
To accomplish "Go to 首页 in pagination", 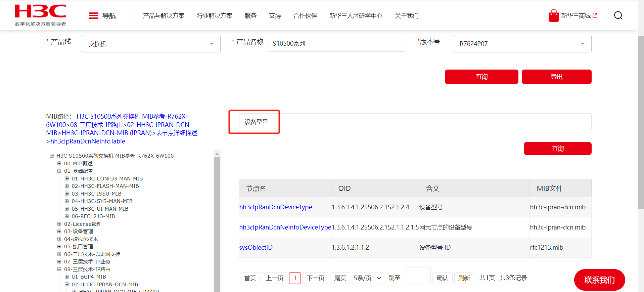I will [x=250, y=278].
